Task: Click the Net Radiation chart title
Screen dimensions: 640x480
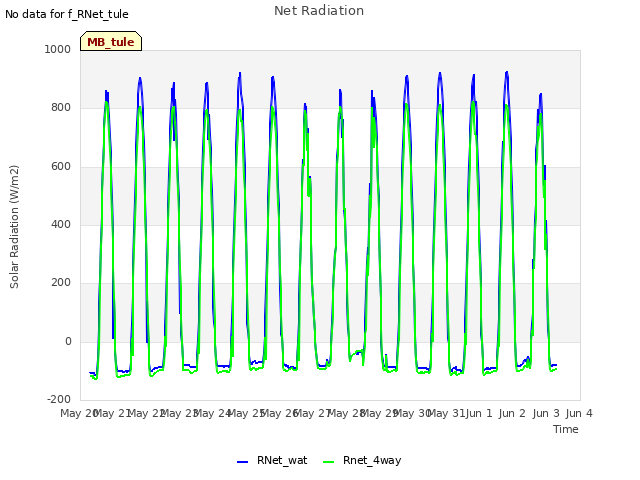Action: pyautogui.click(x=319, y=11)
